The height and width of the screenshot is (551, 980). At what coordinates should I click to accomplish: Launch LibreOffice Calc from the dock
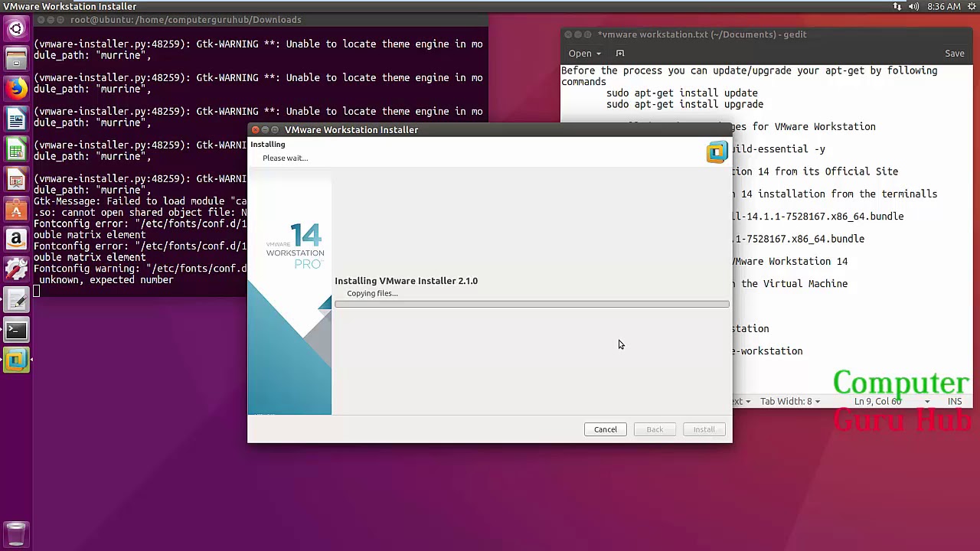16,149
